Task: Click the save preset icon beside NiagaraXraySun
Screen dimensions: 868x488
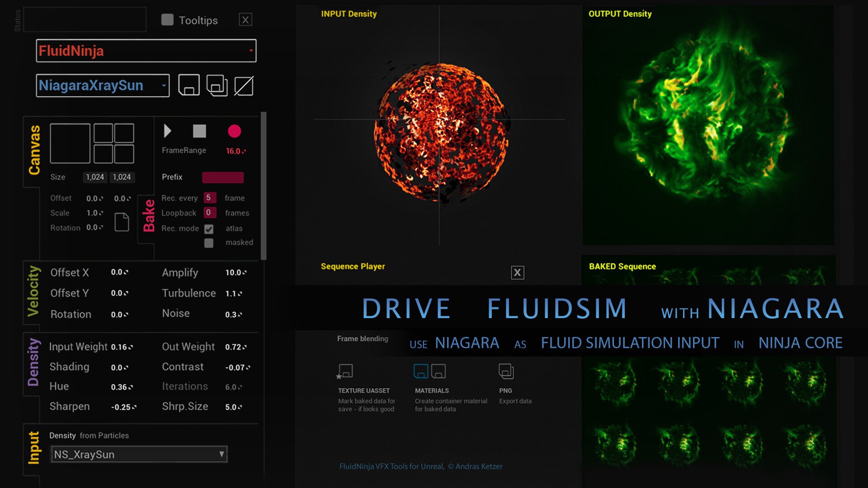Action: (x=189, y=85)
